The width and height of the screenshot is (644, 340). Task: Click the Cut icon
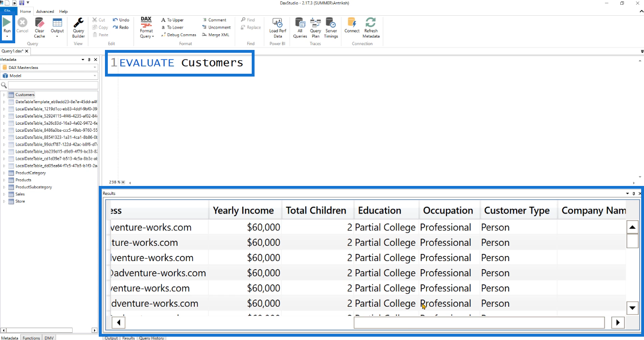[x=99, y=20]
